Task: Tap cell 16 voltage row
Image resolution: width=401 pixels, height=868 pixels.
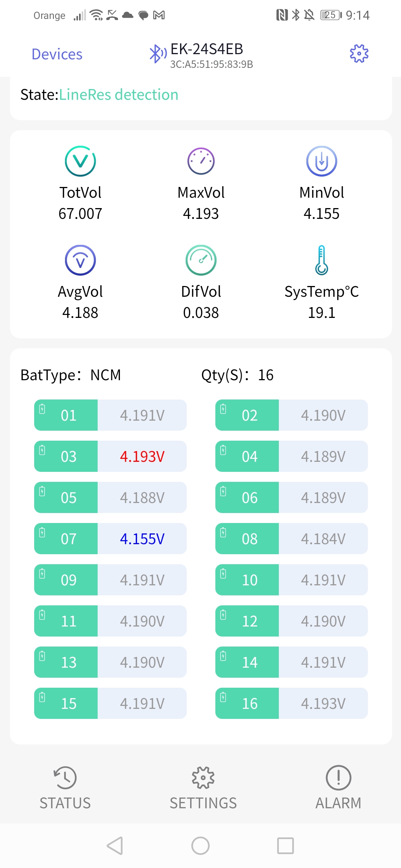Action: tap(291, 703)
